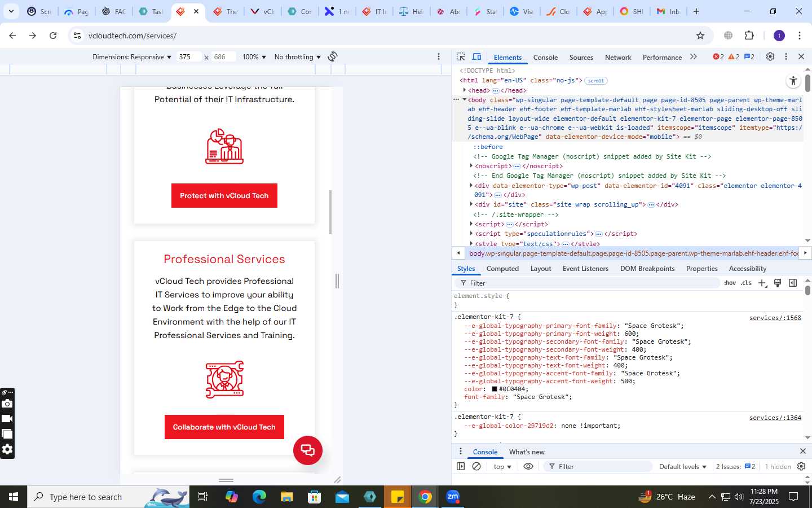Switch to the Sources panel tab
Viewport: 812px width, 508px height.
coord(581,58)
